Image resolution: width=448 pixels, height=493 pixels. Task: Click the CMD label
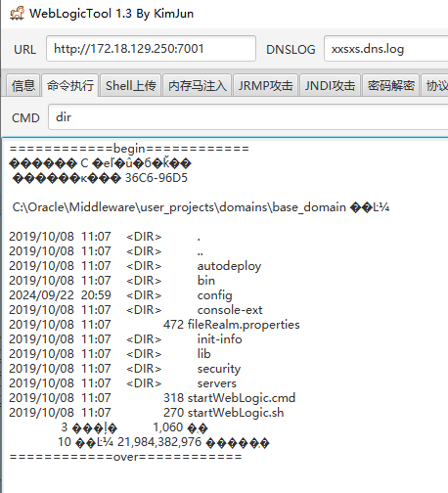pyautogui.click(x=25, y=118)
